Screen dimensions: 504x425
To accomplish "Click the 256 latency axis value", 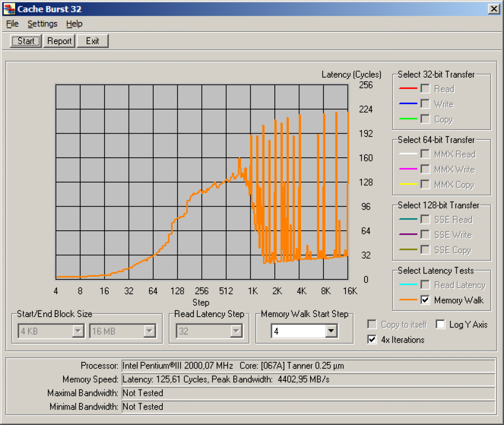I will [x=366, y=85].
